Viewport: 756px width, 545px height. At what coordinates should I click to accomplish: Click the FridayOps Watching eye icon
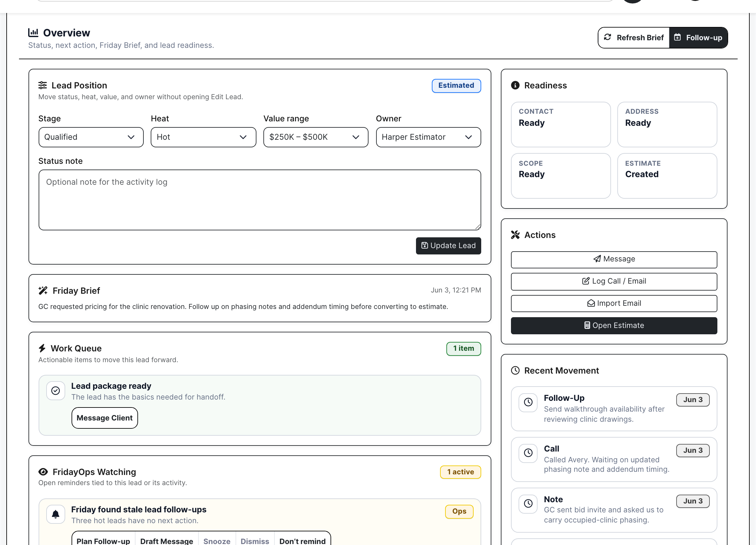pos(43,471)
